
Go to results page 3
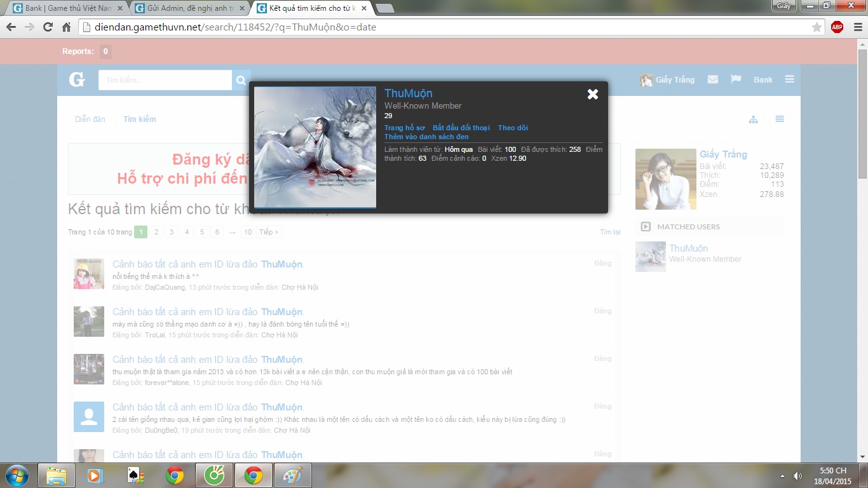tap(171, 232)
